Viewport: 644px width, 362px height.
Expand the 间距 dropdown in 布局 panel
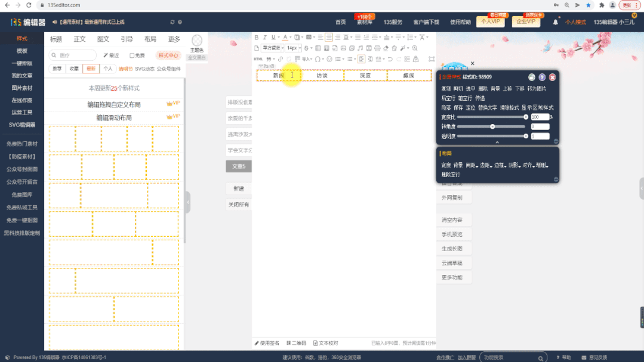(472, 165)
